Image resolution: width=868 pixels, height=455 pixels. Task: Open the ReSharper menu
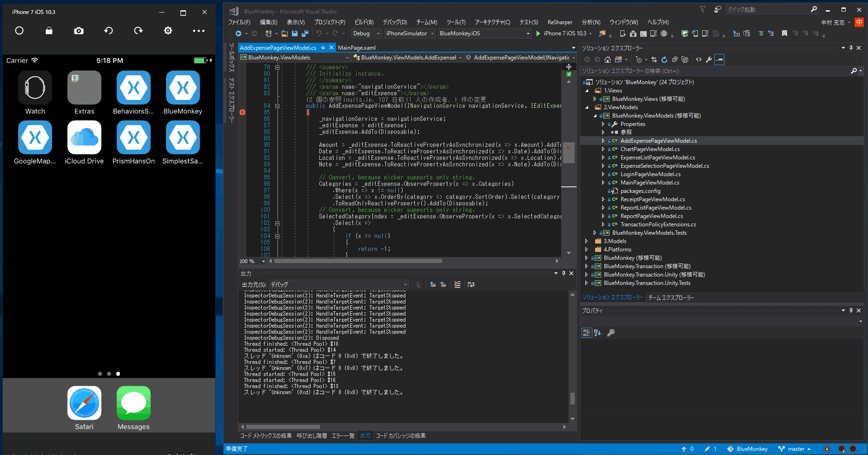click(560, 22)
